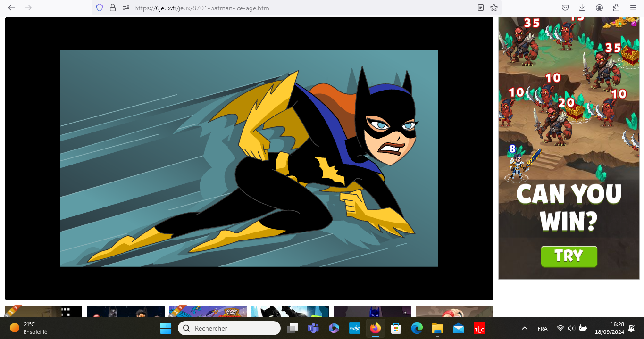This screenshot has width=644, height=339.
Task: Click the site security padlock icon
Action: (112, 8)
